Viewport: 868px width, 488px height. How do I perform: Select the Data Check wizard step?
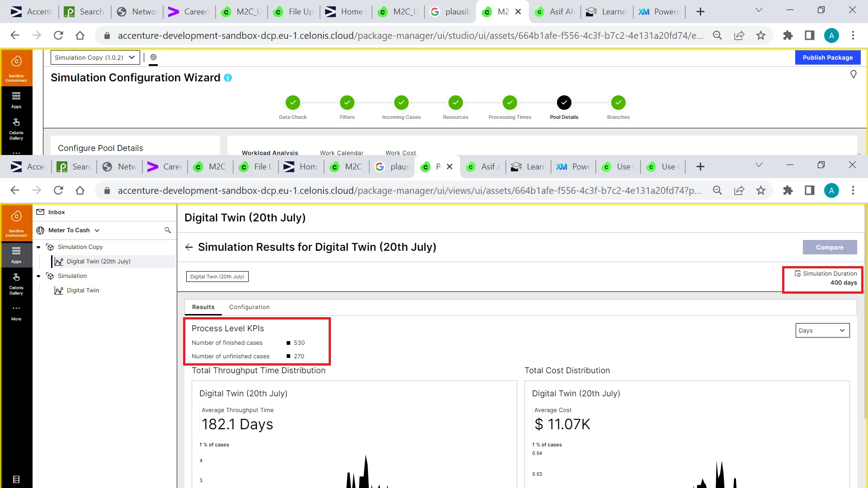point(292,103)
